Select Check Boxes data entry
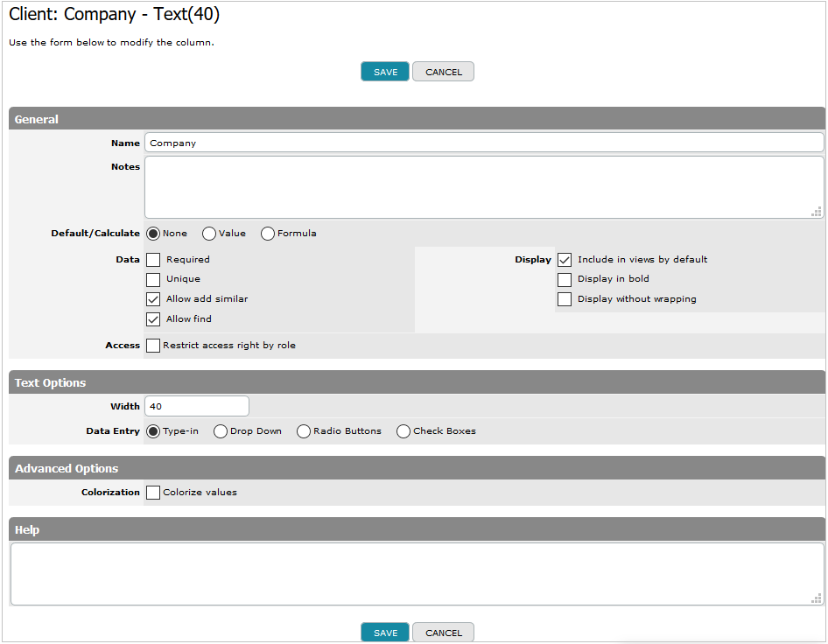Viewport: 828px width, 644px height. coord(403,431)
